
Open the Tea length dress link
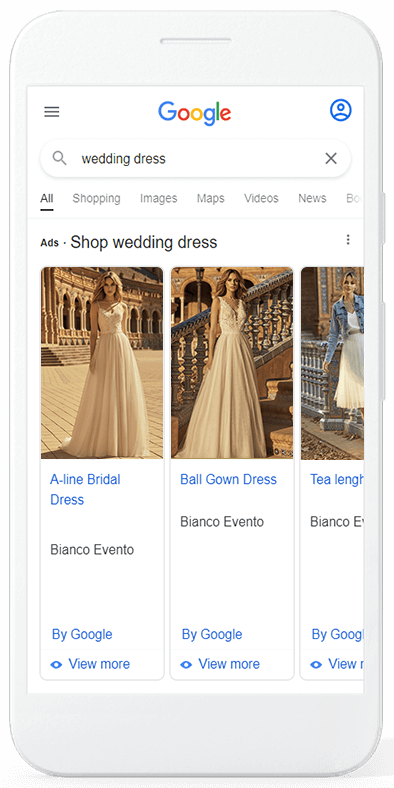click(337, 479)
